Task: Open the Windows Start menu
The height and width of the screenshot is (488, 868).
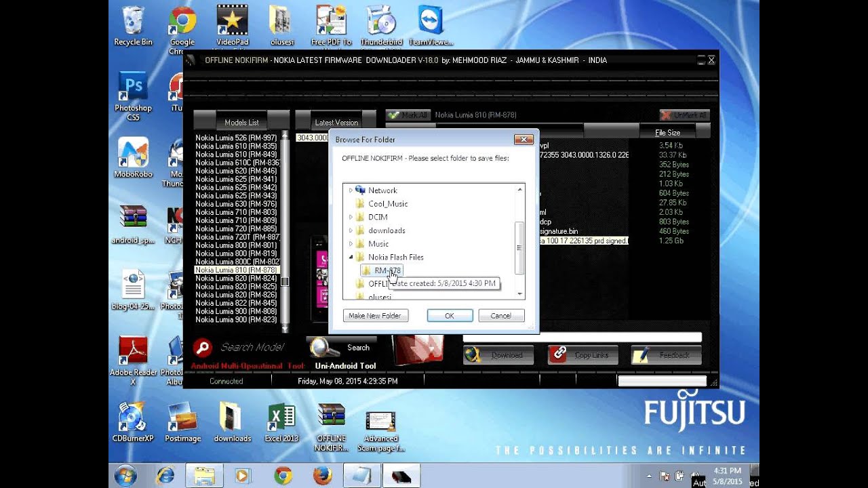Action: [x=125, y=476]
